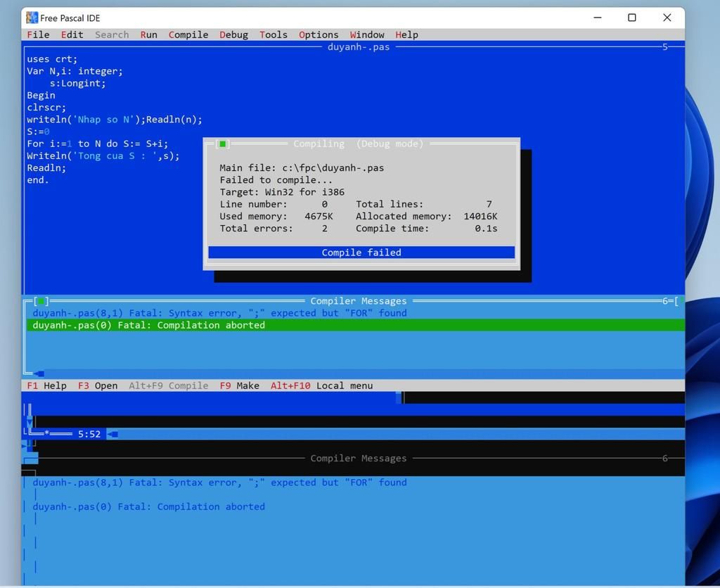Screen dimensions: 720x588
Task: Click F3 Open in the status line
Action: click(x=98, y=386)
